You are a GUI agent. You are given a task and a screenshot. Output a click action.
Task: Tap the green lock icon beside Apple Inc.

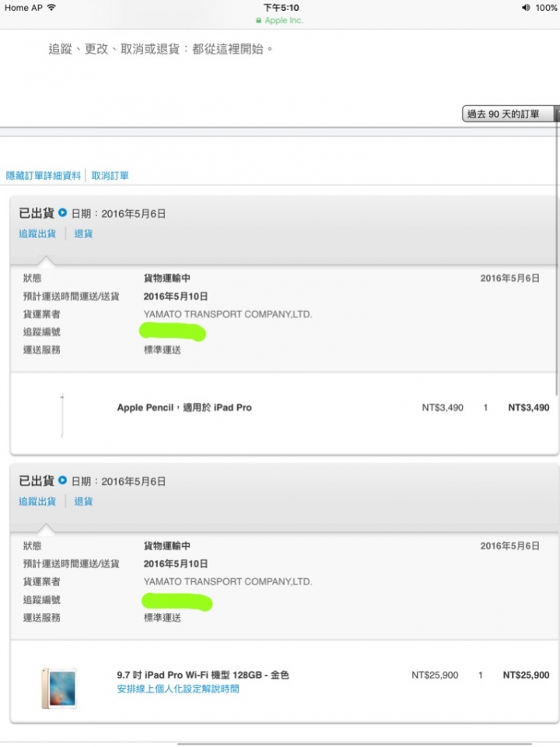(x=258, y=20)
